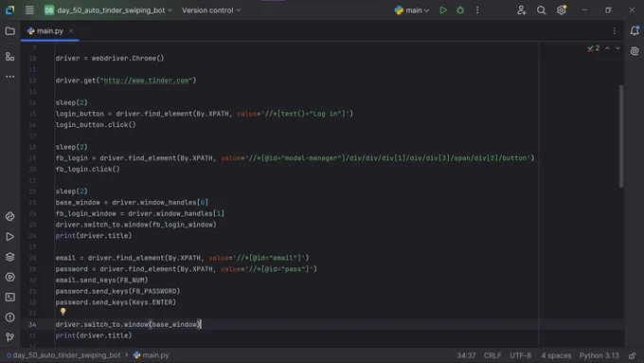Open more run actions menu

pyautogui.click(x=477, y=10)
